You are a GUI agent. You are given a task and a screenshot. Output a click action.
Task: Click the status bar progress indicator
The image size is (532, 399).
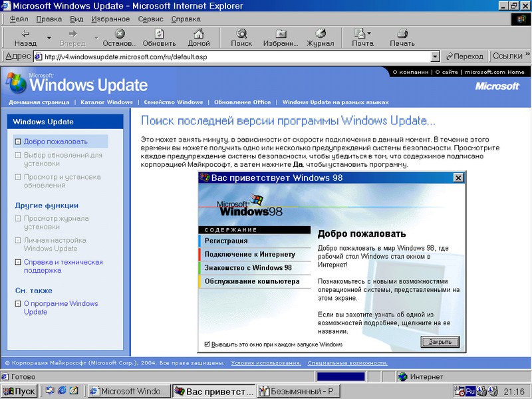pos(340,376)
